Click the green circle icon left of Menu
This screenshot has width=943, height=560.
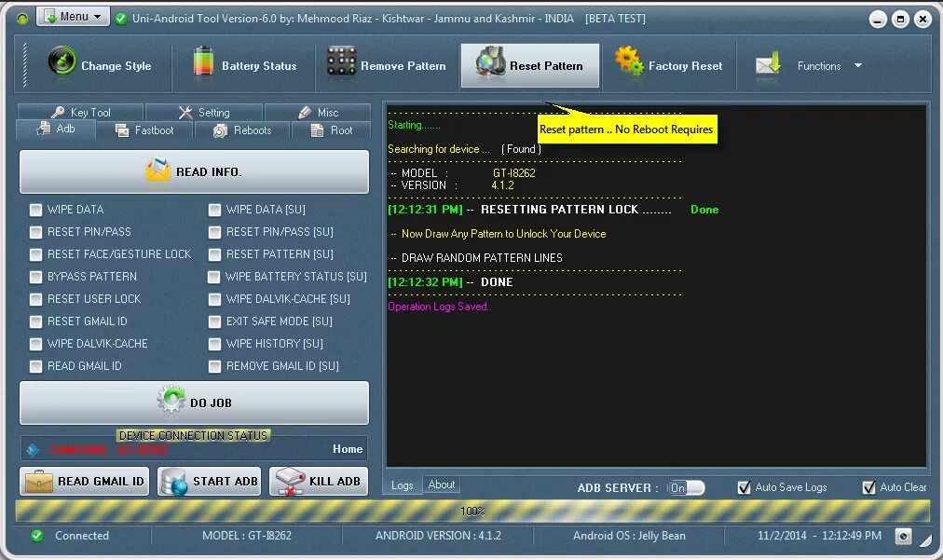[22, 19]
